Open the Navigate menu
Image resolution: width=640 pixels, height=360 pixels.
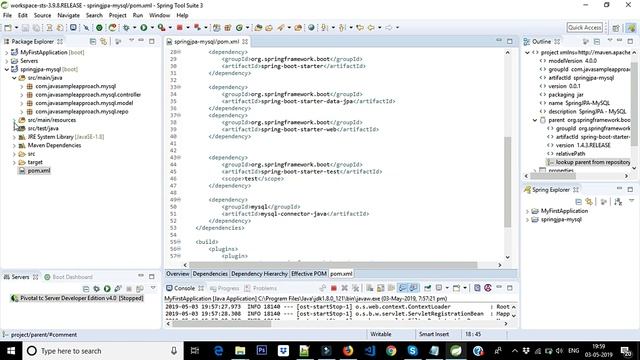click(x=69, y=15)
